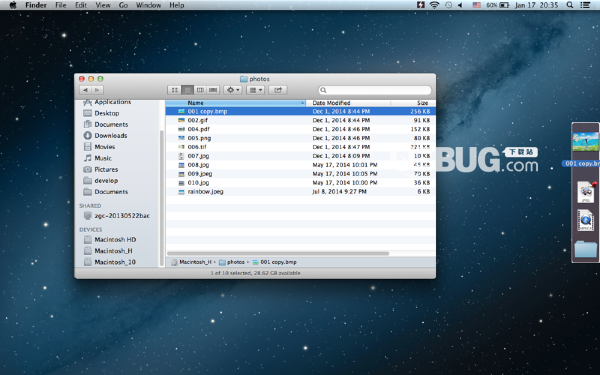Switch Finder to Cover Flow view
600x375 pixels.
coord(213,90)
